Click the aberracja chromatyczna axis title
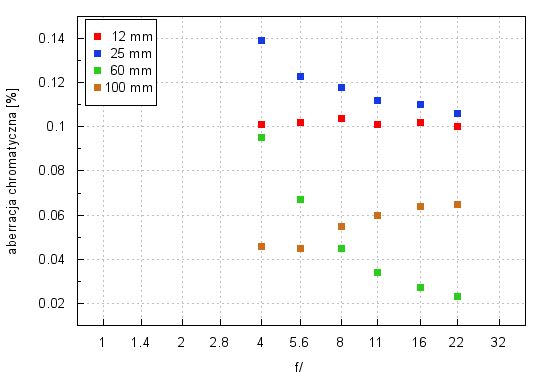Screen dimensions: 550x380 pos(12,171)
